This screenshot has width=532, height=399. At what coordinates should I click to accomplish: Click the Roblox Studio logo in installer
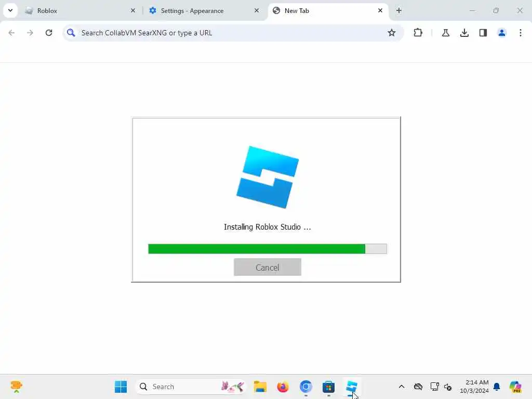(x=268, y=177)
